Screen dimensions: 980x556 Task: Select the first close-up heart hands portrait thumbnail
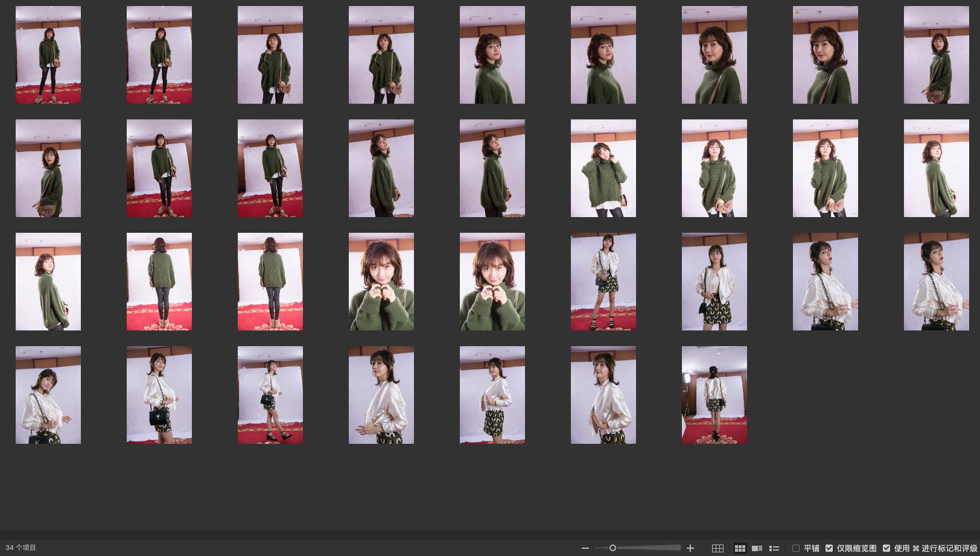coord(381,282)
